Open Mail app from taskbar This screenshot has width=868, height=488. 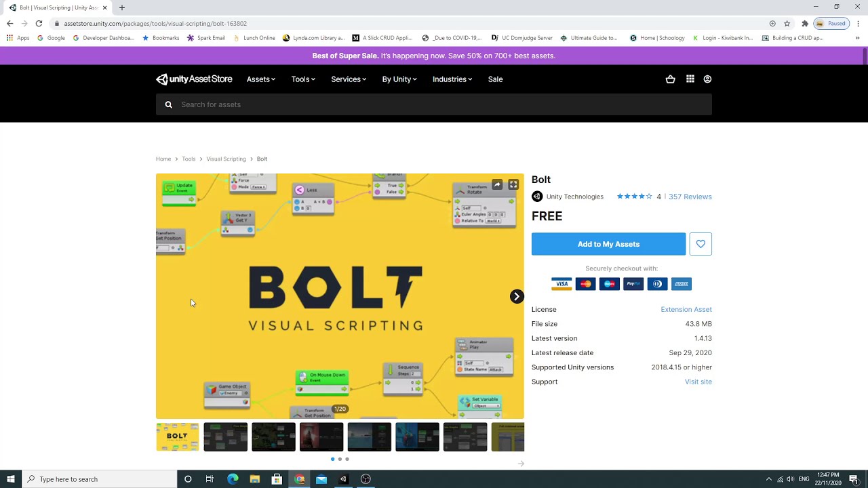coord(321,479)
